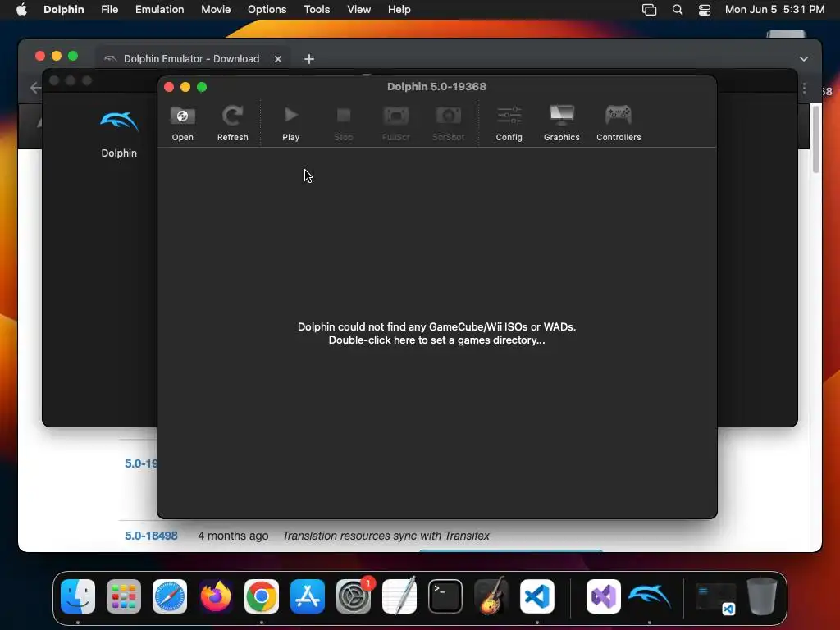The width and height of the screenshot is (840, 630).
Task: Open Finder from the dock
Action: [78, 596]
